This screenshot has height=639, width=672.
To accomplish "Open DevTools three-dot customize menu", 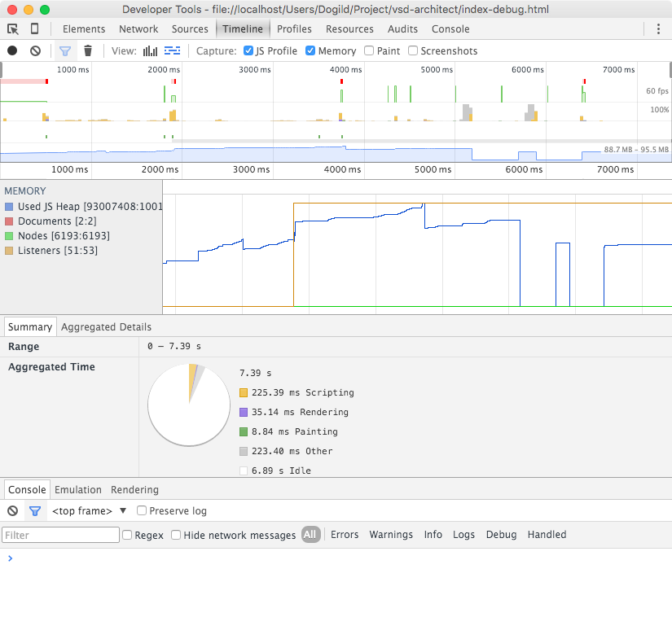I will coord(658,29).
